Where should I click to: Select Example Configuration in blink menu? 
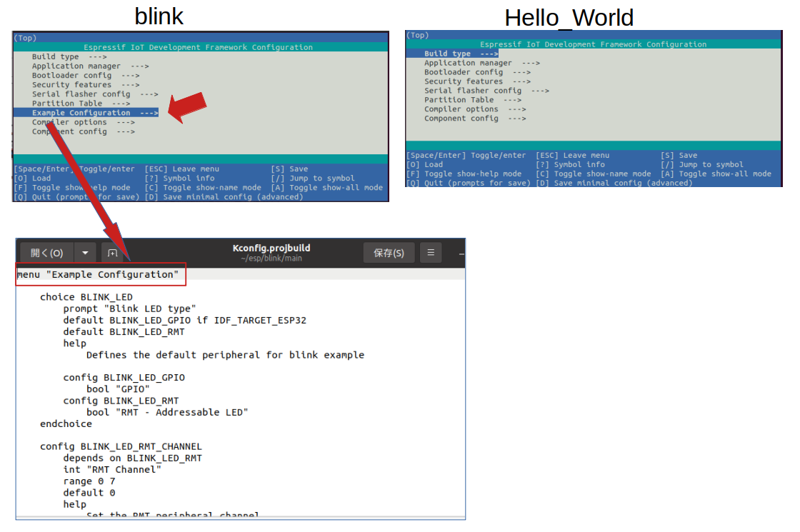[94, 113]
